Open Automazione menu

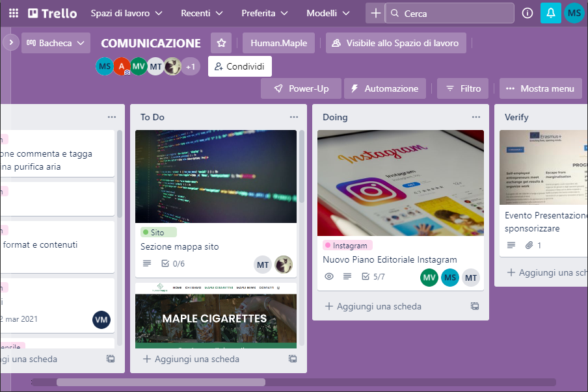tap(385, 88)
